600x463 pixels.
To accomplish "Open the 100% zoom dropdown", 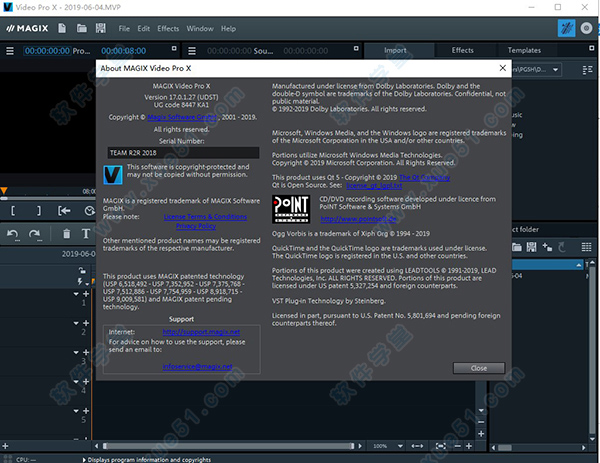I will pyautogui.click(x=400, y=446).
